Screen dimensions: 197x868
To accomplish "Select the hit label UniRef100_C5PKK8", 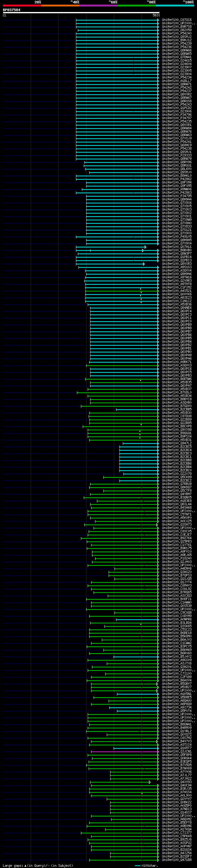I will click(x=177, y=836).
